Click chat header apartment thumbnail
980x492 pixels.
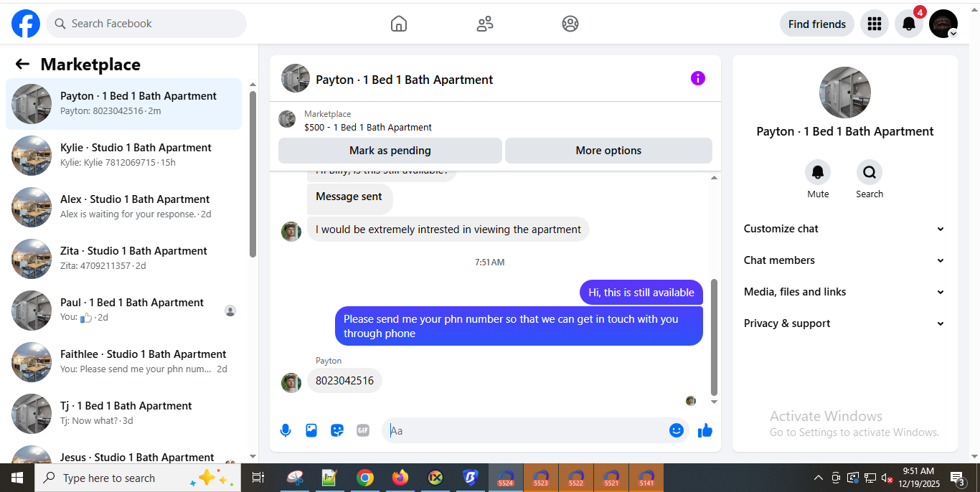[x=296, y=79]
